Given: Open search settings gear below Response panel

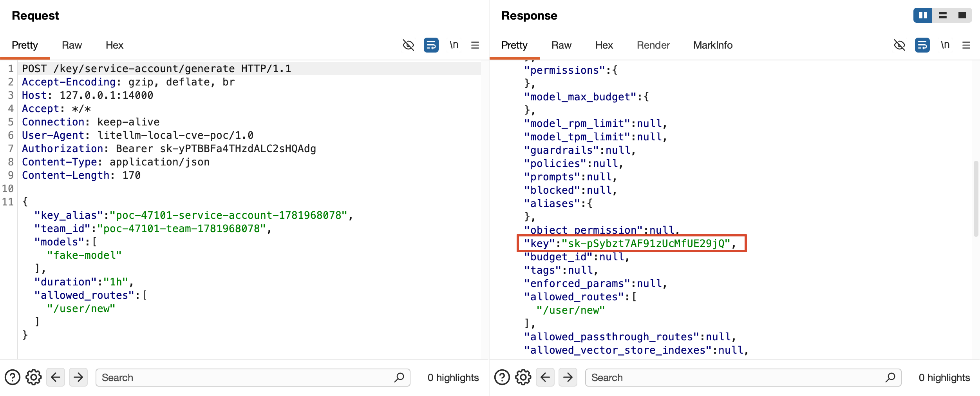Looking at the screenshot, I should point(523,378).
